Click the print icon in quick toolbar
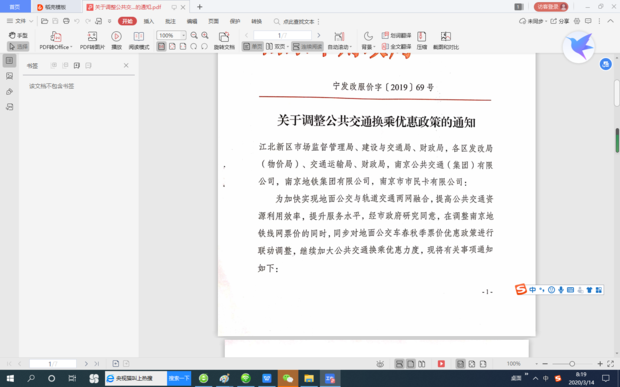The image size is (620, 387). [x=66, y=21]
